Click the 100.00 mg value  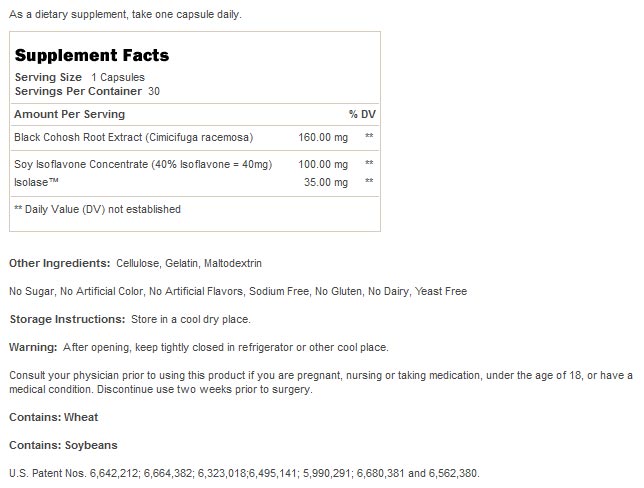click(323, 163)
